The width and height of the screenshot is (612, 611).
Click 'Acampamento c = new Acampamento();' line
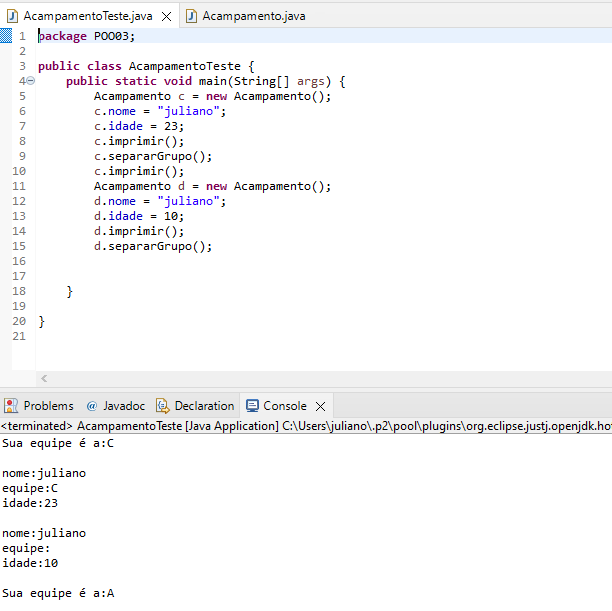click(212, 96)
